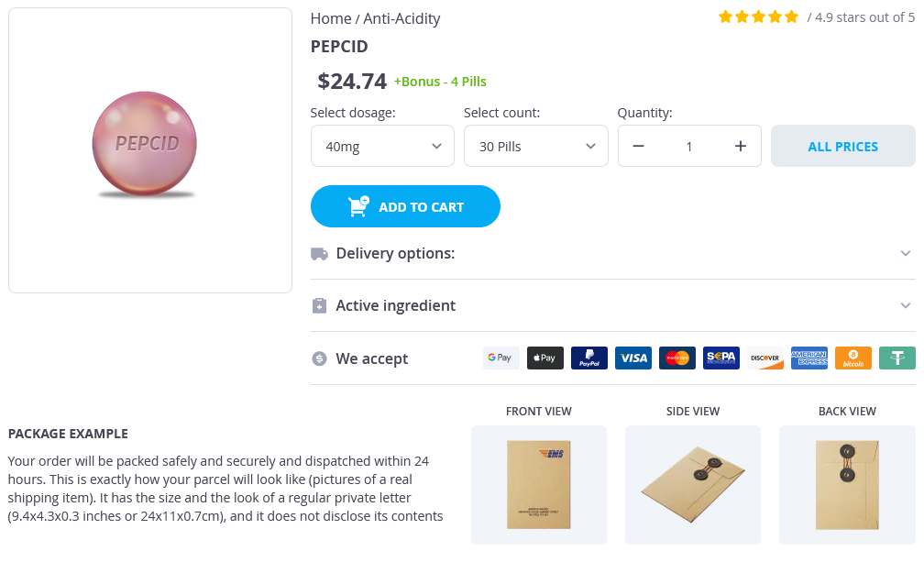Expand the Active ingredient section
This screenshot has width=924, height=562.
pos(612,306)
